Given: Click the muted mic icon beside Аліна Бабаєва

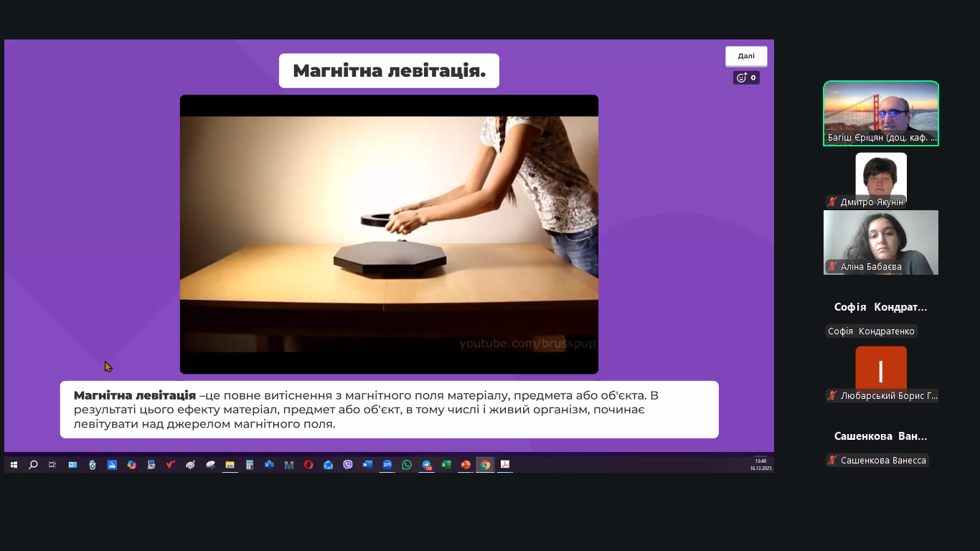Looking at the screenshot, I should [x=832, y=267].
